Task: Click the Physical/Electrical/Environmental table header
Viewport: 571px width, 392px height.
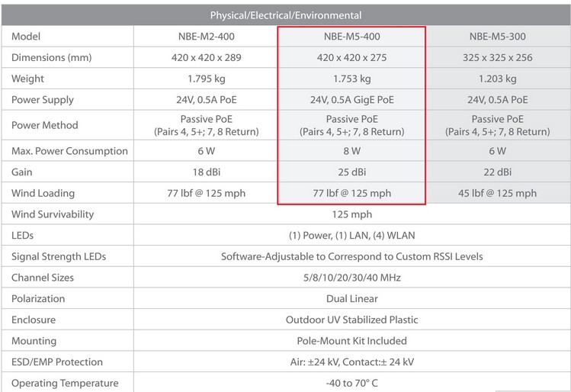Action: point(285,15)
